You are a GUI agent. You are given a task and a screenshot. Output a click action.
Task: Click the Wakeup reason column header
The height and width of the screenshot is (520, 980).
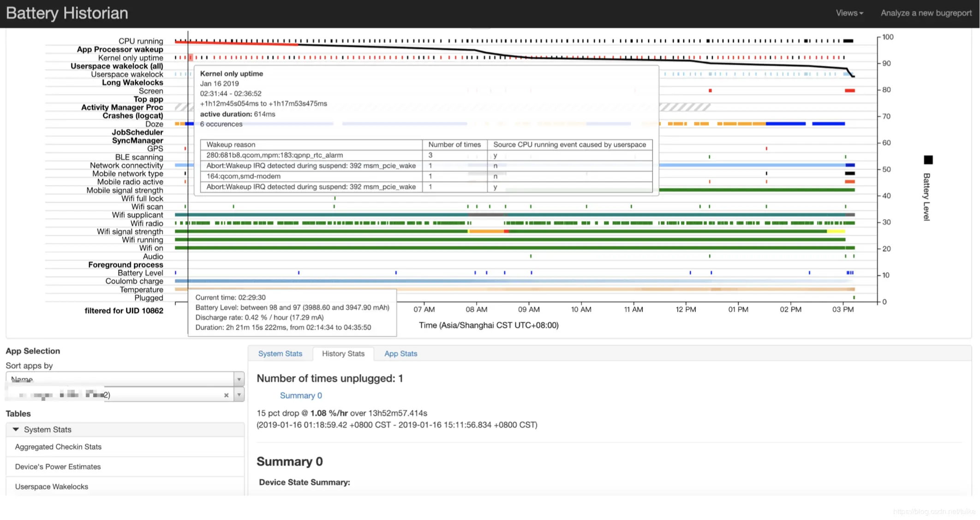tap(311, 145)
